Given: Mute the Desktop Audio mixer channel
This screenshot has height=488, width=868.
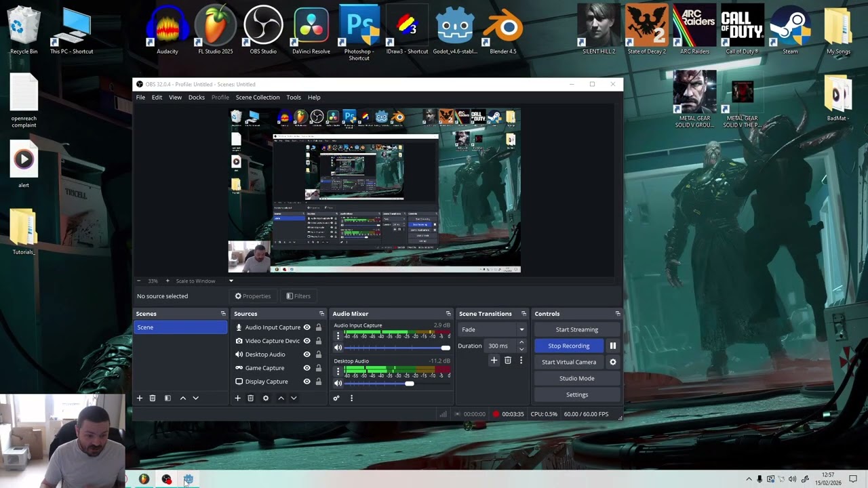Looking at the screenshot, I should tap(338, 383).
